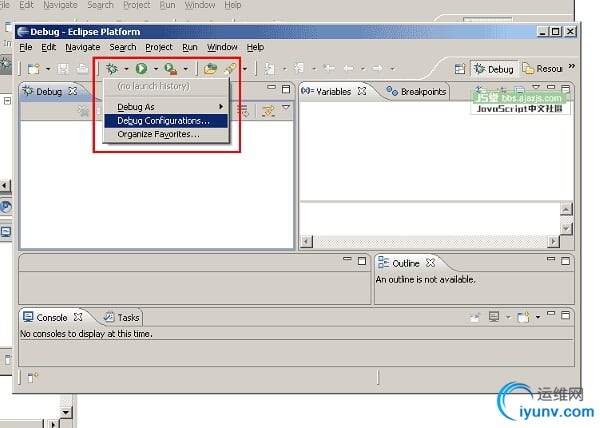Screen dimensions: 600x428
Task: Click the status bar fast view icon
Action: 33,378
